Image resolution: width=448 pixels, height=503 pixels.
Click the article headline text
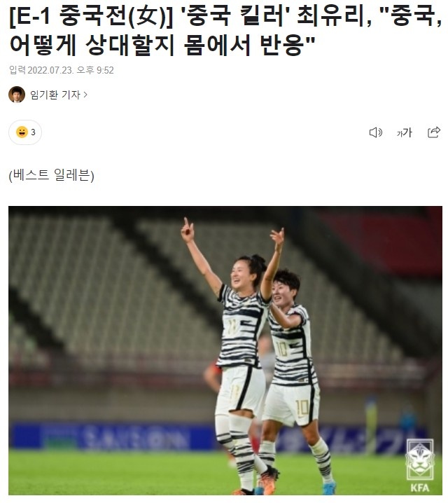click(225, 31)
